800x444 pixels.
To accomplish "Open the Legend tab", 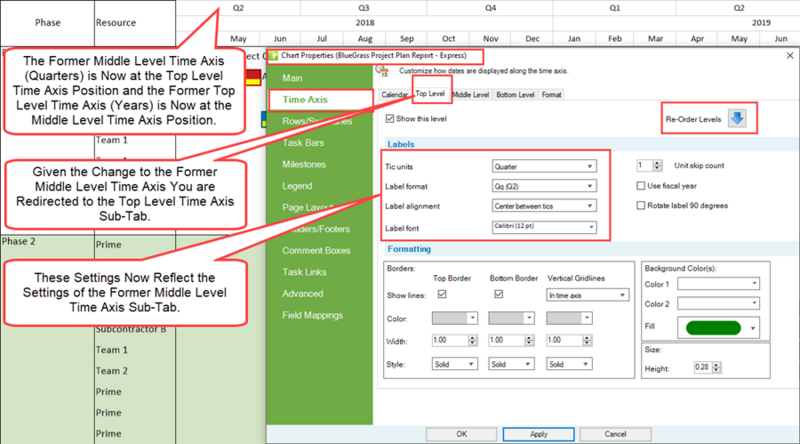I will tap(297, 186).
